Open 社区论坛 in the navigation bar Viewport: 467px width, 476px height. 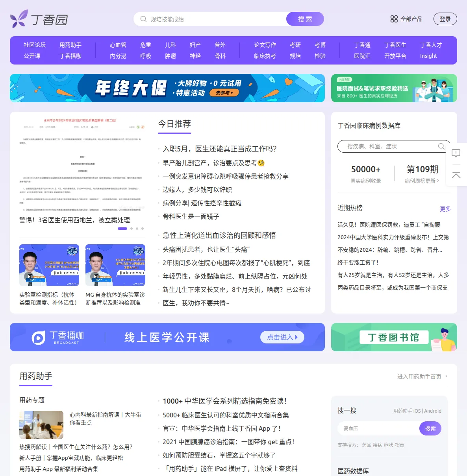(x=35, y=45)
